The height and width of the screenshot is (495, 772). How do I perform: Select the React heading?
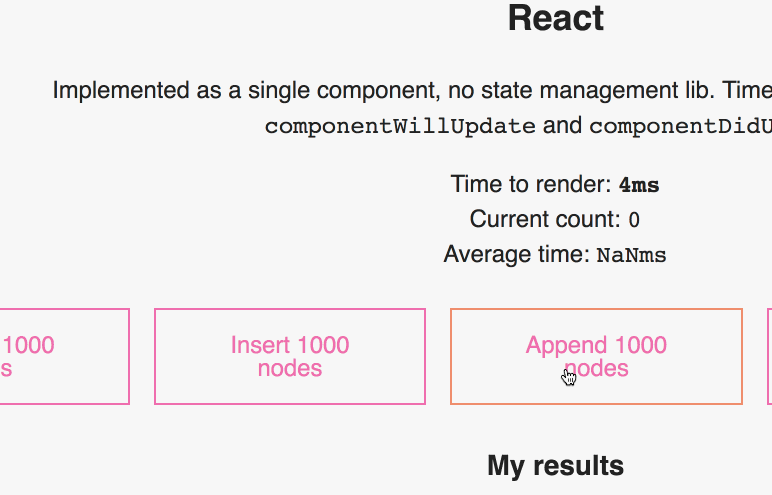click(555, 18)
